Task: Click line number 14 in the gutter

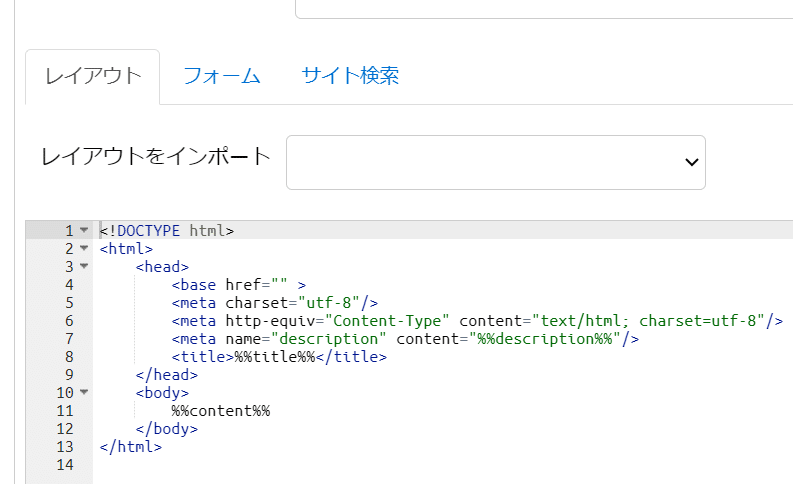Action: pos(65,465)
